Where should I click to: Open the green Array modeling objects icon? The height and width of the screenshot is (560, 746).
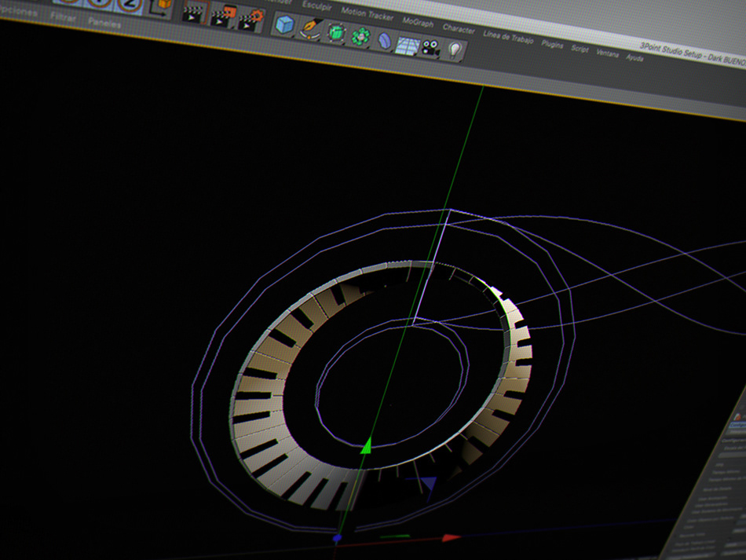click(360, 37)
